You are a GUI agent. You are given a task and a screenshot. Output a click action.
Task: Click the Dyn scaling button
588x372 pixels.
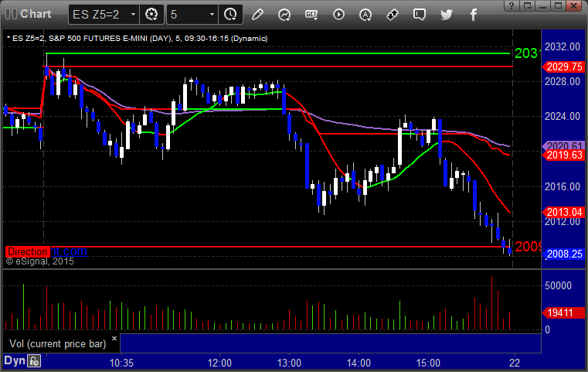[x=15, y=360]
